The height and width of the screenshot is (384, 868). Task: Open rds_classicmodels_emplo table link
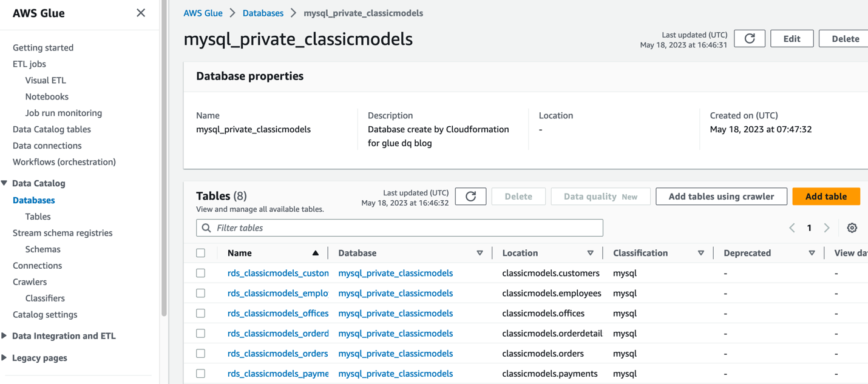pos(278,293)
